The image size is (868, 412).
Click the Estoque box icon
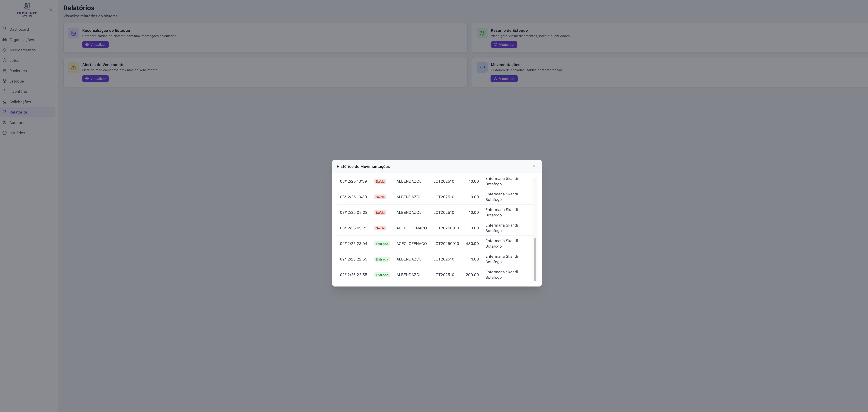point(4,81)
